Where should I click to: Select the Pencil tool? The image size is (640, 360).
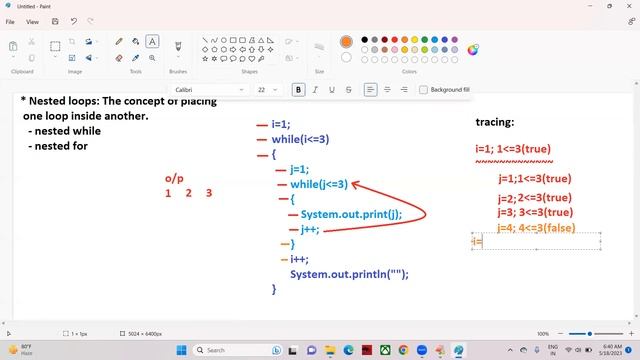click(x=119, y=41)
